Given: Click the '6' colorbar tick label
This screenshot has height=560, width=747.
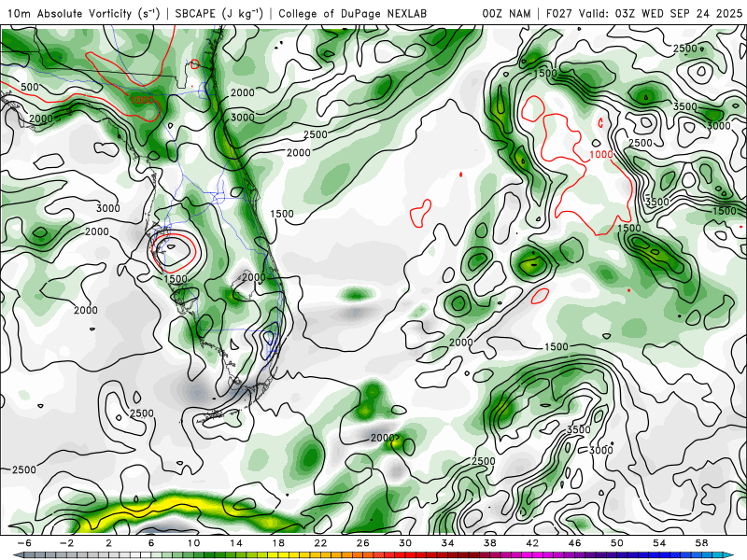Looking at the screenshot, I should (x=151, y=543).
